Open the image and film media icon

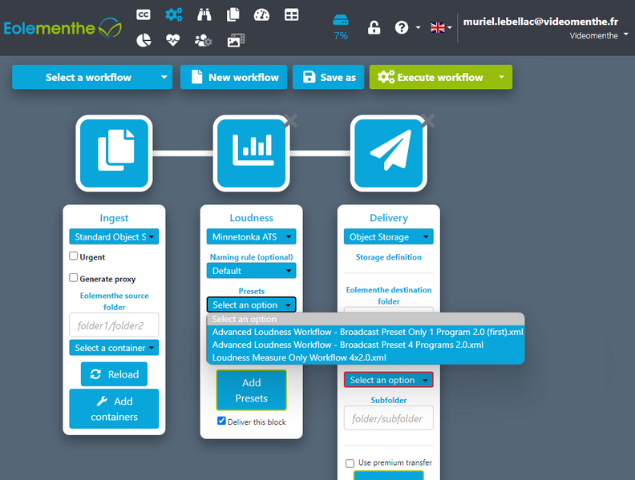(236, 40)
